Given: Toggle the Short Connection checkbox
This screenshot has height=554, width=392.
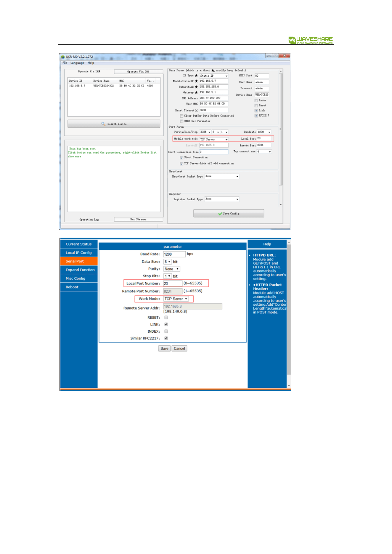Looking at the screenshot, I should (181, 158).
